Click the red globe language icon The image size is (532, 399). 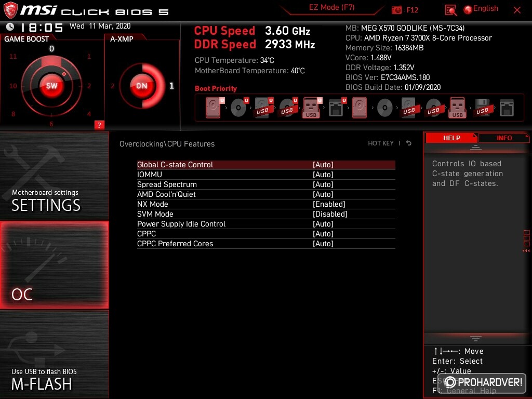click(468, 9)
